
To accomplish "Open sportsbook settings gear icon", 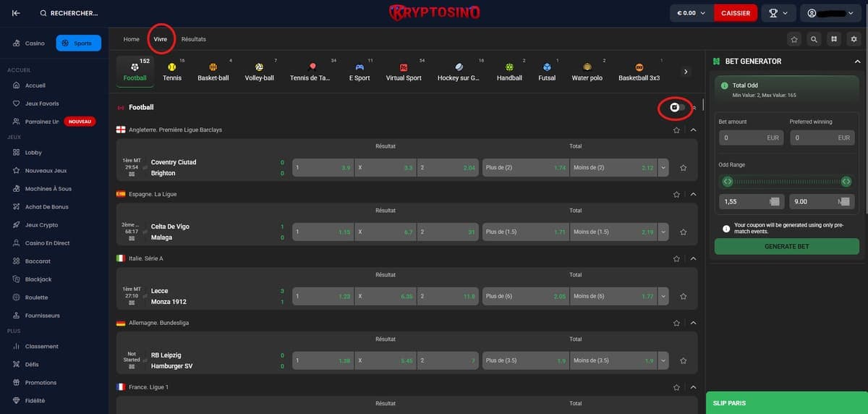I will pos(854,39).
